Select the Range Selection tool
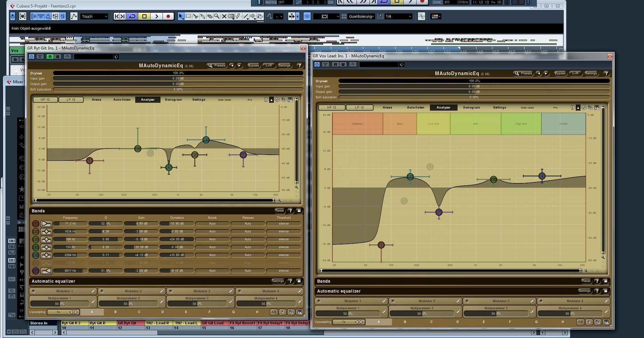644x338 pixels. pyautogui.click(x=188, y=16)
